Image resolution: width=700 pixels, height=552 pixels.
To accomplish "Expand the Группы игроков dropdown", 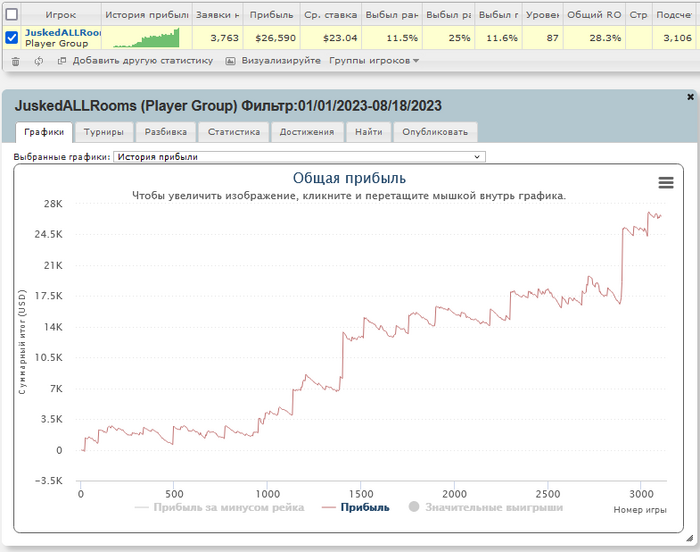I will pos(374,61).
